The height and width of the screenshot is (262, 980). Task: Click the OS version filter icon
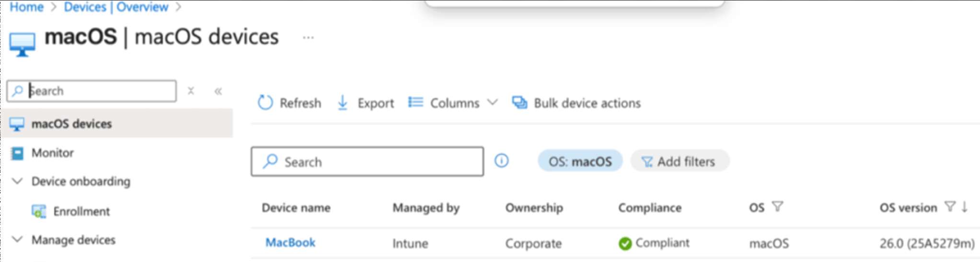[x=949, y=207]
